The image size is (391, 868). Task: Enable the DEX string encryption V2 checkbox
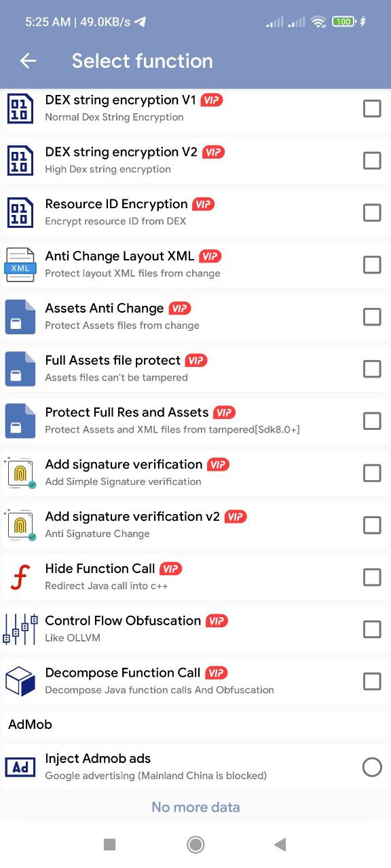click(372, 161)
